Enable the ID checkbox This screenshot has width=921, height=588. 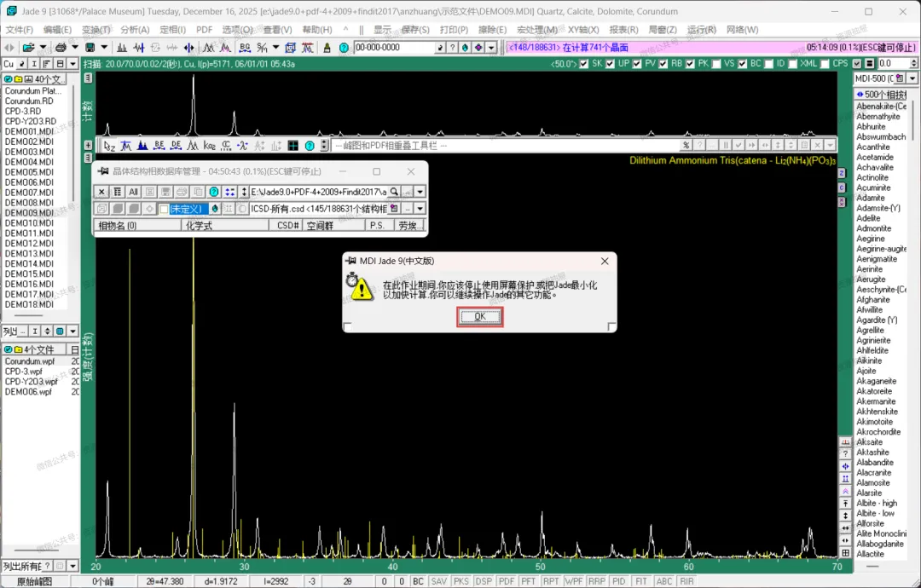pyautogui.click(x=768, y=64)
